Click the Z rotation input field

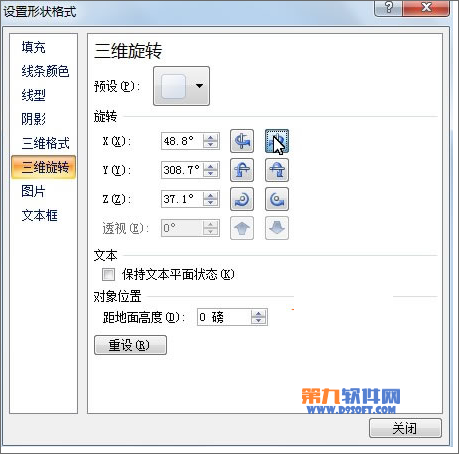tap(182, 199)
